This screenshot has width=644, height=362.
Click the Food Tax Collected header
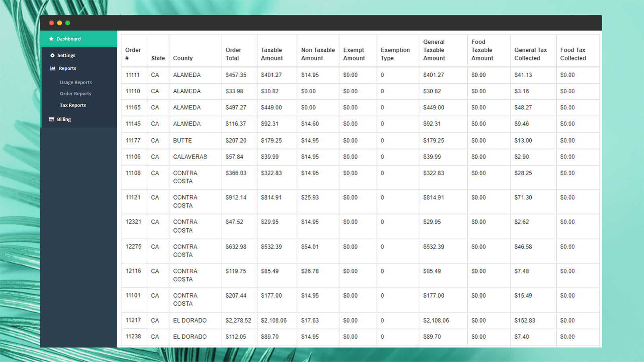[x=573, y=54]
